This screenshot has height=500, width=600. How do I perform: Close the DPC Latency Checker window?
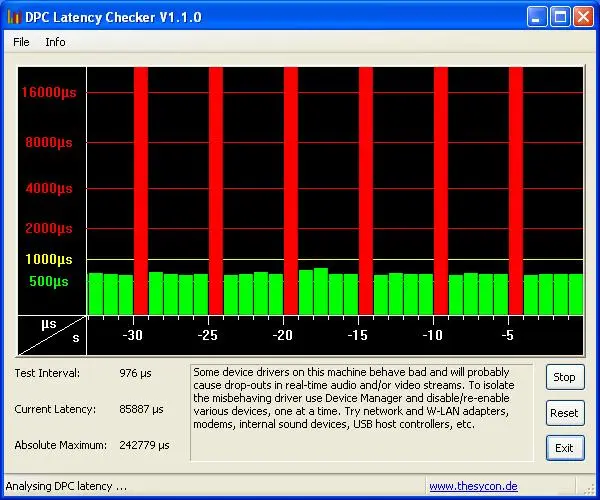pyautogui.click(x=583, y=17)
